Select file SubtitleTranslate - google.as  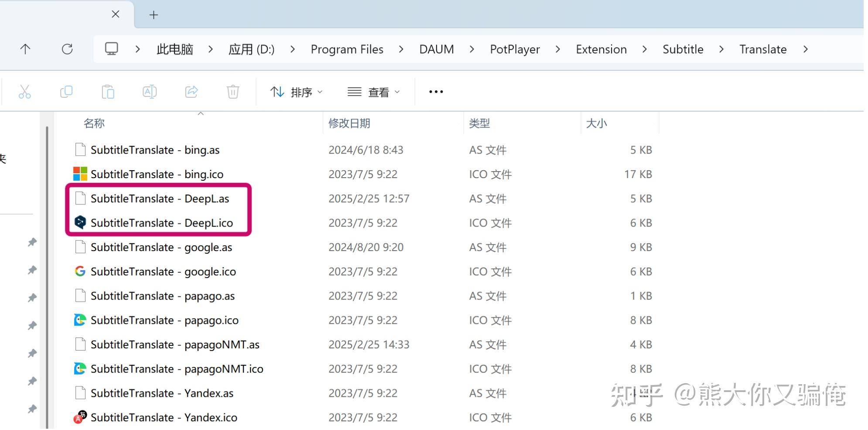pyautogui.click(x=161, y=248)
